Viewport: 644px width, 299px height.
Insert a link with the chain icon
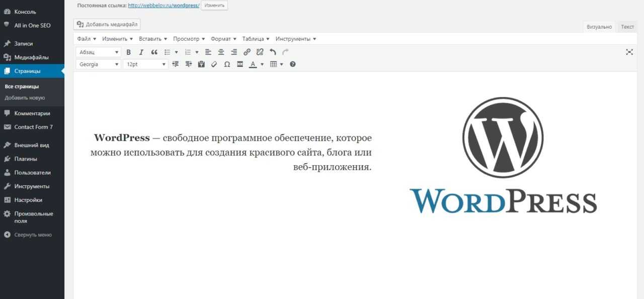247,52
